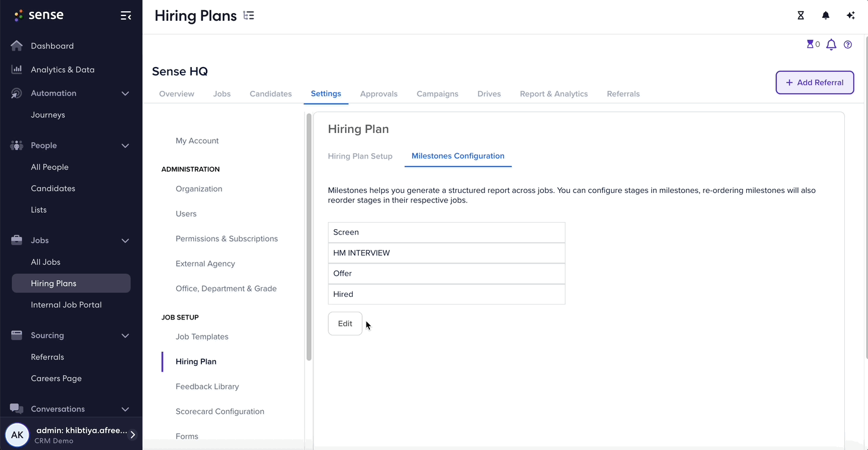Open My Account settings

click(x=197, y=141)
